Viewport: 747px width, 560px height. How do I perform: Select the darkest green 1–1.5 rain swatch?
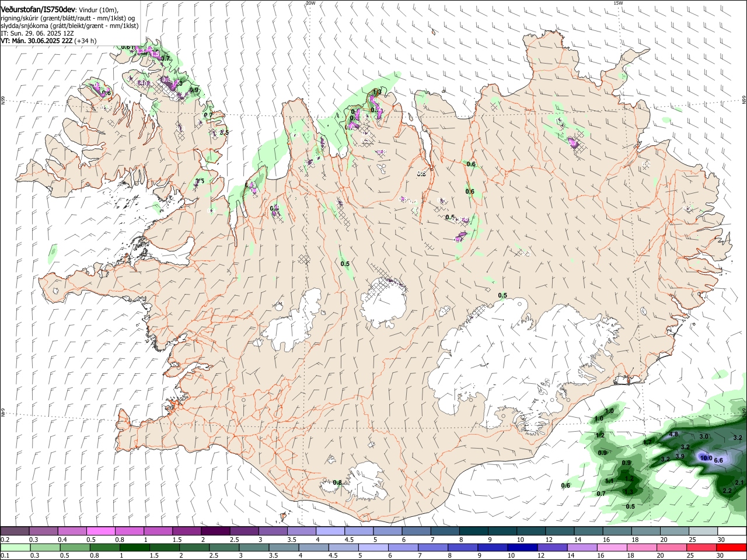click(135, 547)
